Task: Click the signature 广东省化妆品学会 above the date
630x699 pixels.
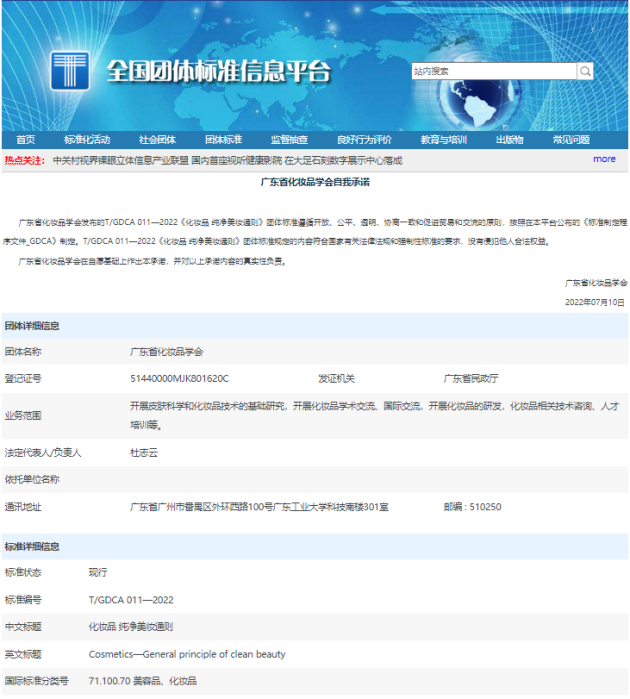Action: [596, 283]
